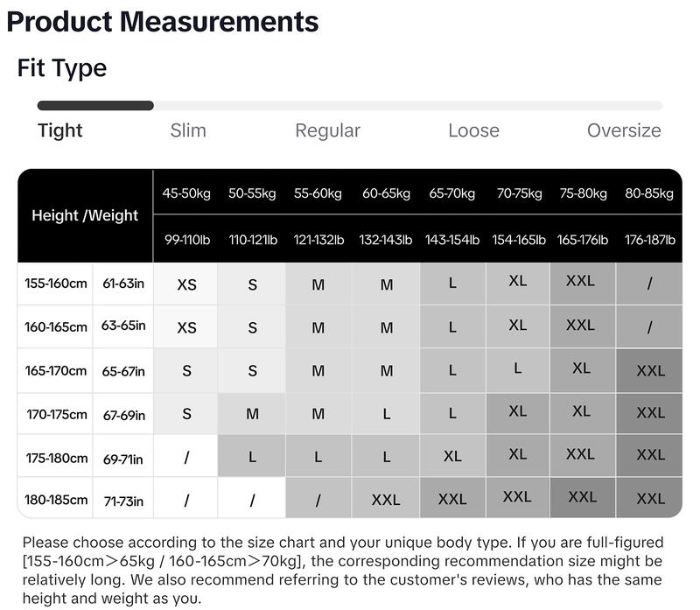Click the 67-69in height label
The height and width of the screenshot is (610, 700).
[x=123, y=416]
